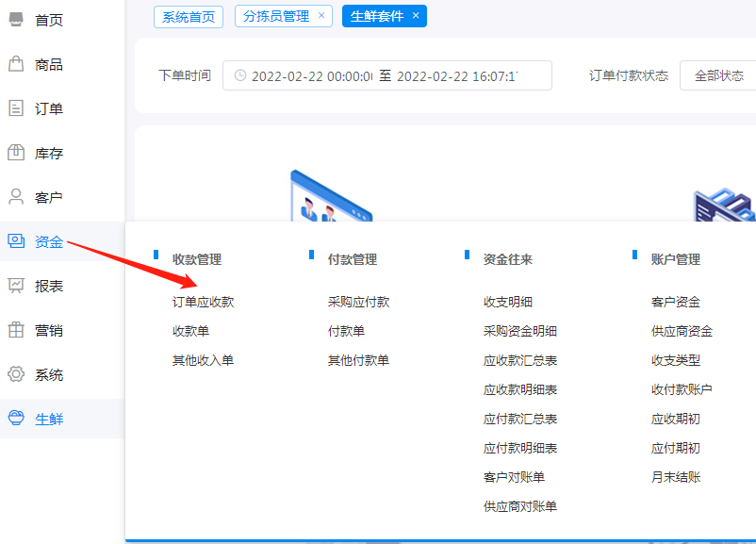Select the Marketing (营销) gift icon
Image resolution: width=756 pixels, height=544 pixels.
click(x=16, y=330)
